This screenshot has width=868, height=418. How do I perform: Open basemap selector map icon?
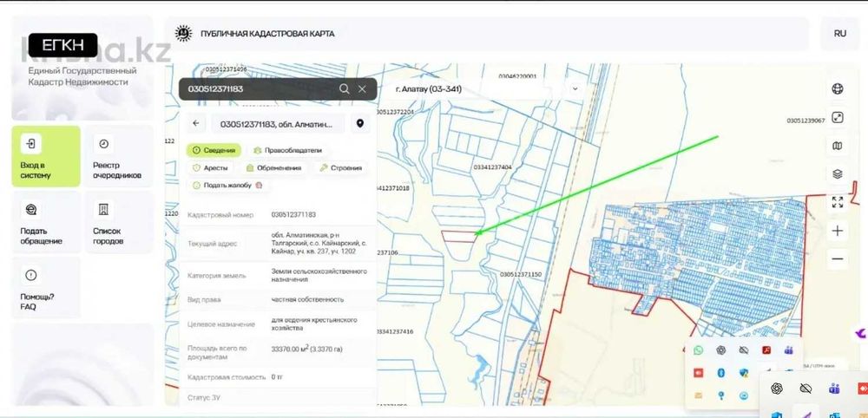(838, 146)
